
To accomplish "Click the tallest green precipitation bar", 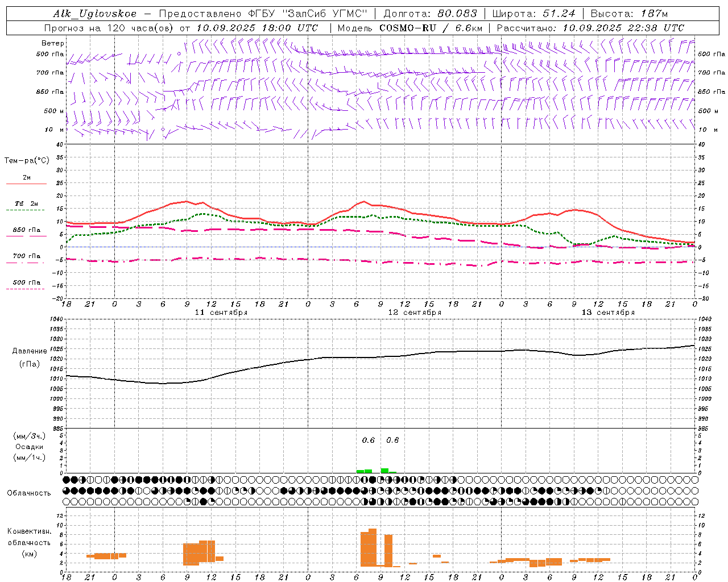I will pos(384,471).
